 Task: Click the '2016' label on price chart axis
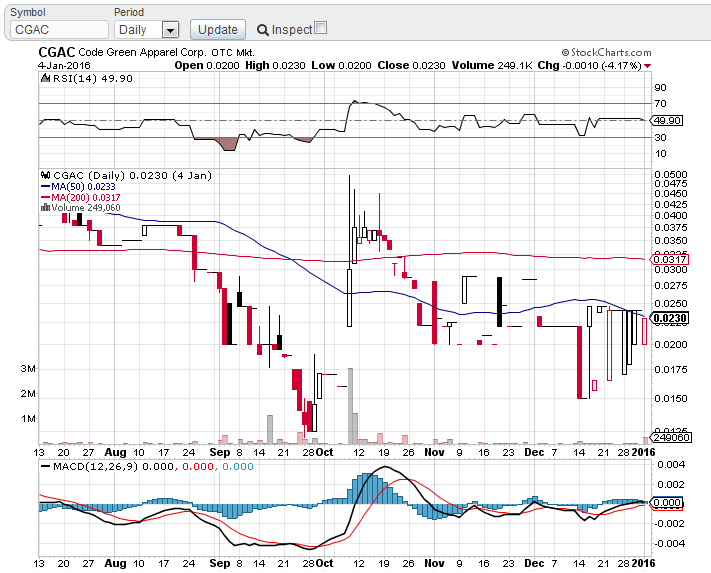[x=643, y=452]
